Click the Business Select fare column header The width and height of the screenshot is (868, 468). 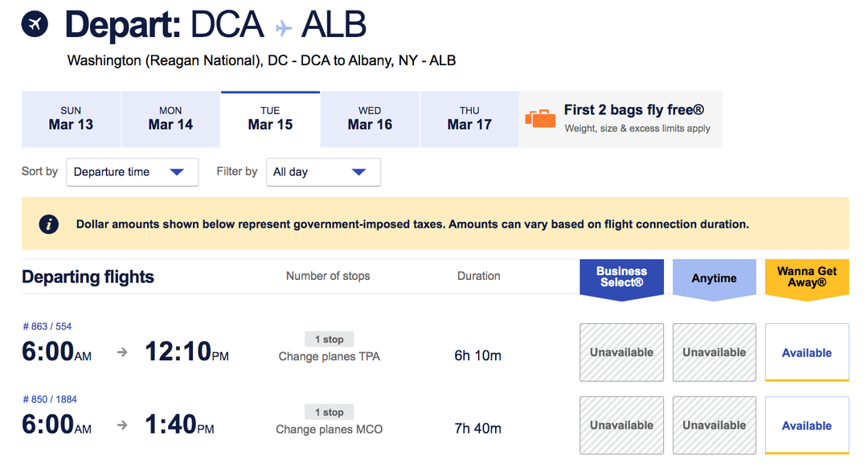tap(621, 277)
